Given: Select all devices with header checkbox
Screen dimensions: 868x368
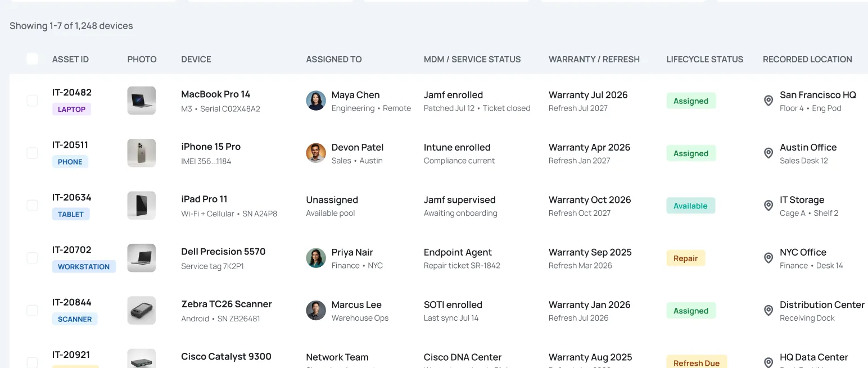Looking at the screenshot, I should (x=33, y=59).
